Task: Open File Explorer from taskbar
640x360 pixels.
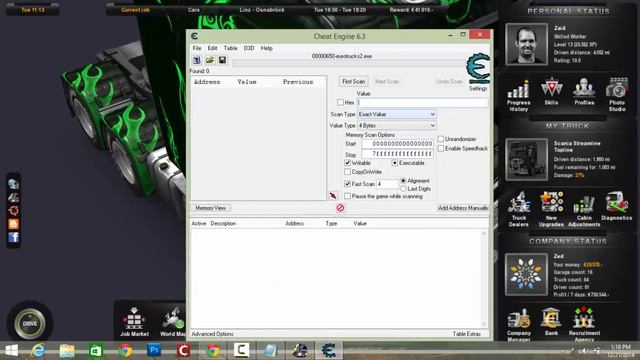Action: tap(67, 350)
